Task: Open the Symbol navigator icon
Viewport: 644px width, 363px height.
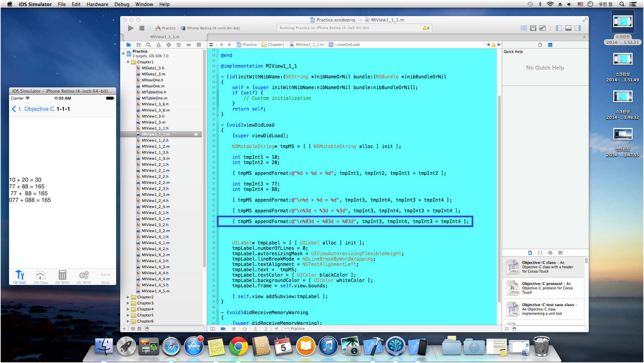Action: tap(139, 45)
